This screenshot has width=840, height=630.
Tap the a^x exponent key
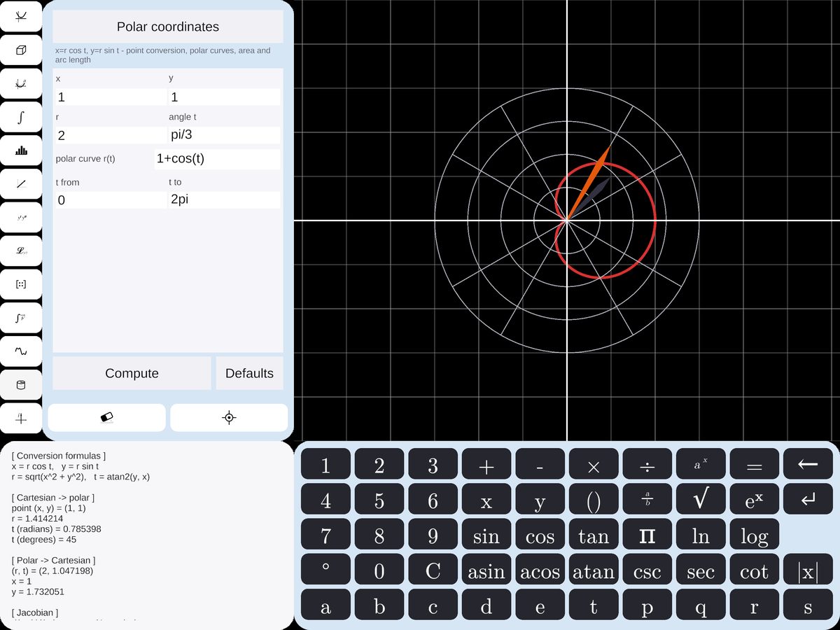701,464
